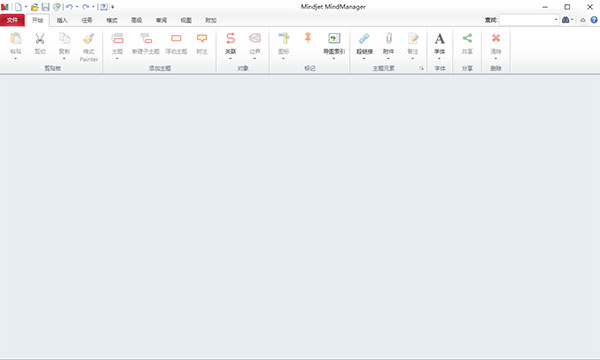Open the search box dropdown arrow
600x360 pixels.
coord(556,20)
